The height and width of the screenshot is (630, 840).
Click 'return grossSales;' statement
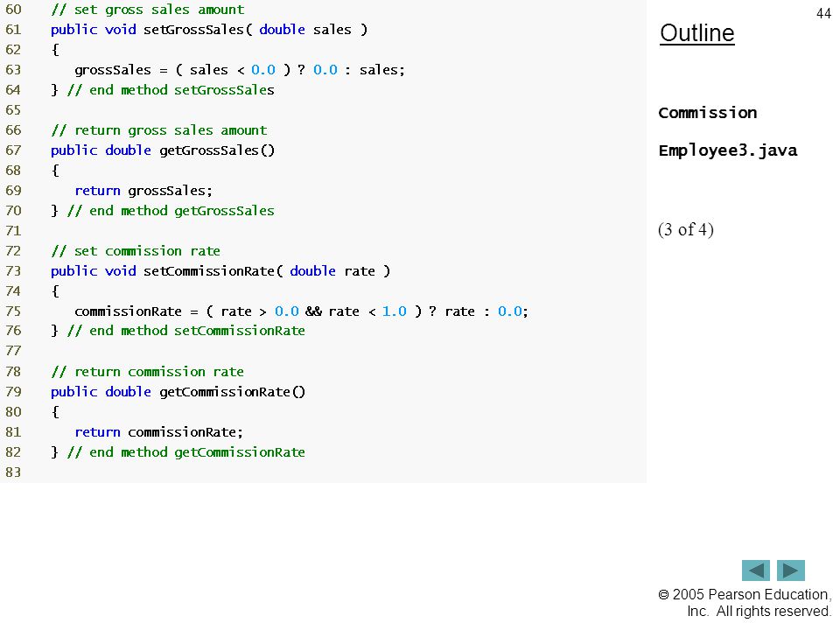tap(143, 191)
